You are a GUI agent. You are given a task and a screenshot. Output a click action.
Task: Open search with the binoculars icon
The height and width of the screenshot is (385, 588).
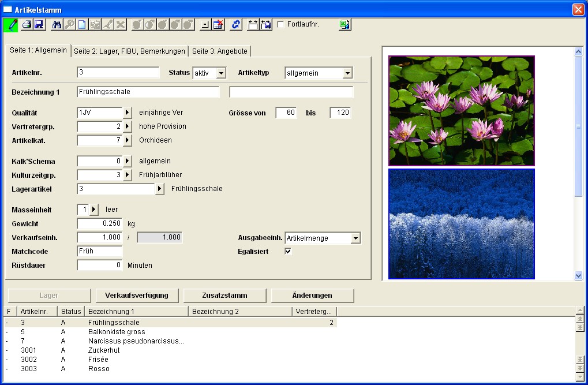[57, 25]
